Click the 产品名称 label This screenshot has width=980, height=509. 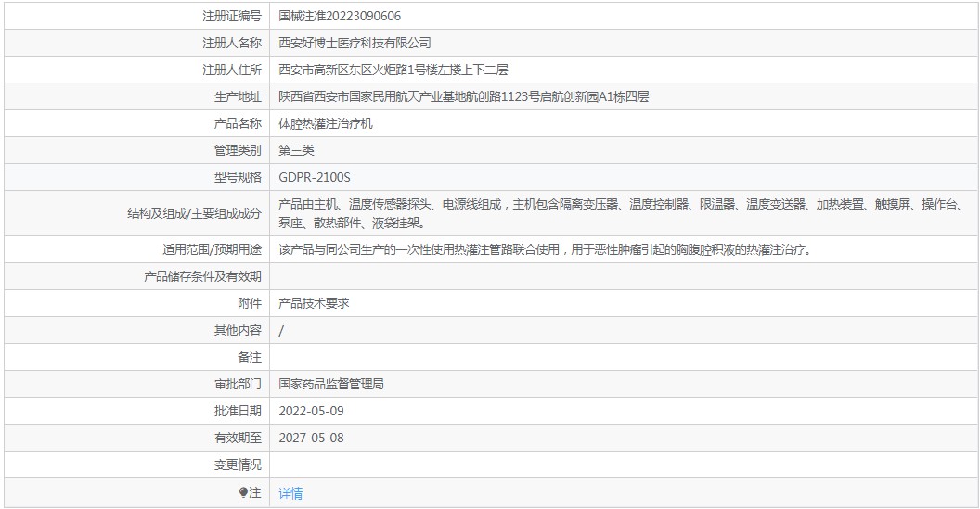pos(238,123)
